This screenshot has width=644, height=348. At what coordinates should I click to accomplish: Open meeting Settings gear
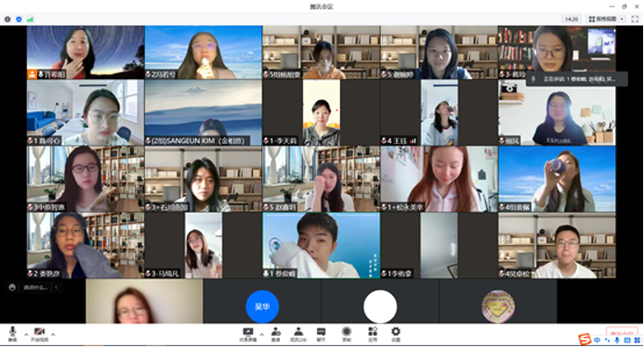tap(396, 334)
